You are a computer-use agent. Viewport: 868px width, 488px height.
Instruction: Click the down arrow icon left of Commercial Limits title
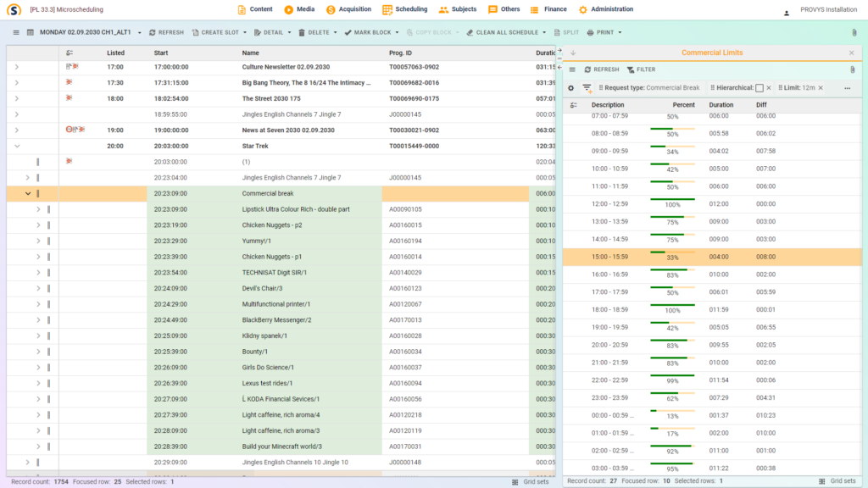(573, 53)
